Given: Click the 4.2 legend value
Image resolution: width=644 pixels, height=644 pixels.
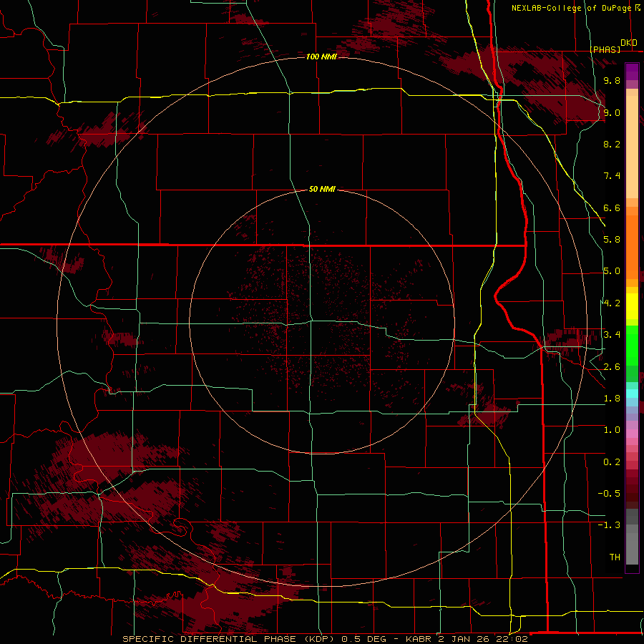Looking at the screenshot, I should [x=612, y=303].
